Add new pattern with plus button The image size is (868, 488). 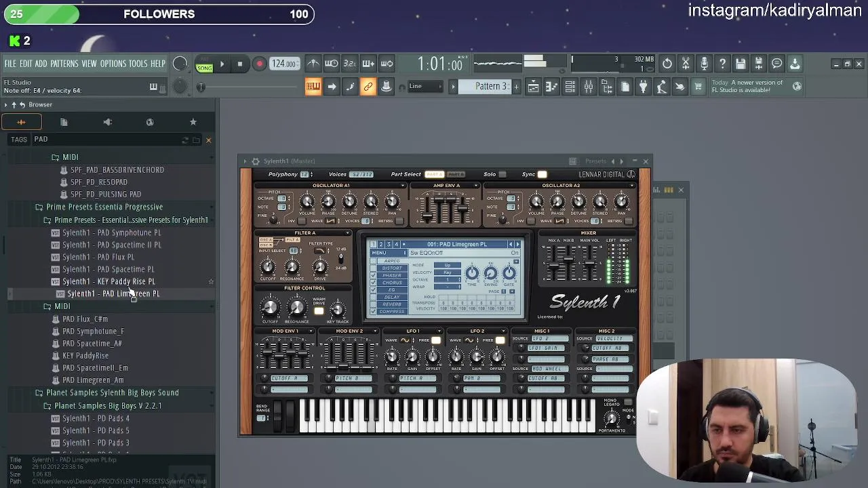tap(516, 87)
